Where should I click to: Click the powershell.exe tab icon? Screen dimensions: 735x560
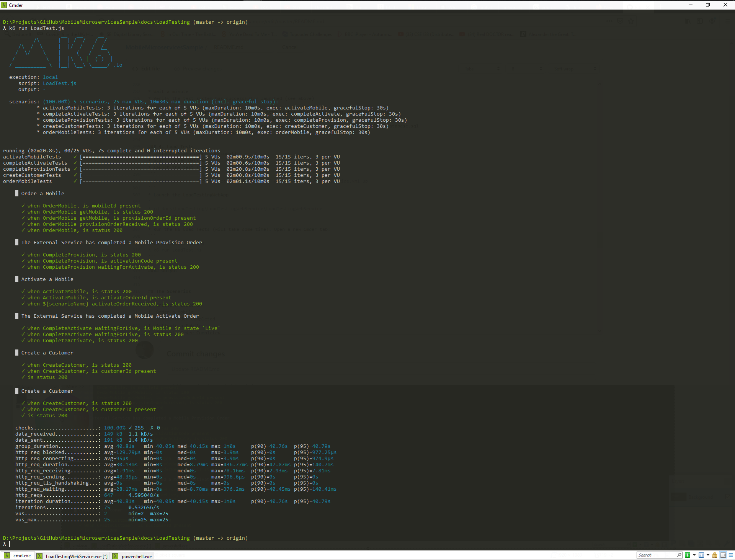point(115,556)
